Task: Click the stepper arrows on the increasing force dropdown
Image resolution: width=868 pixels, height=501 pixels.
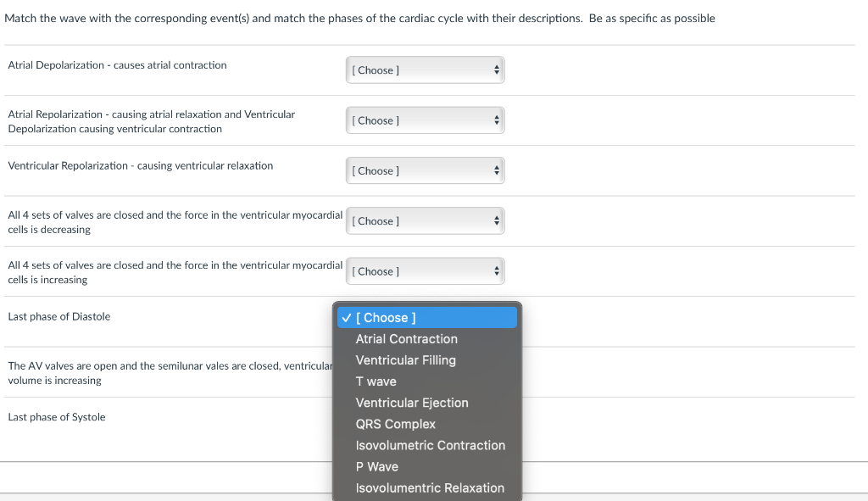Action: click(496, 270)
